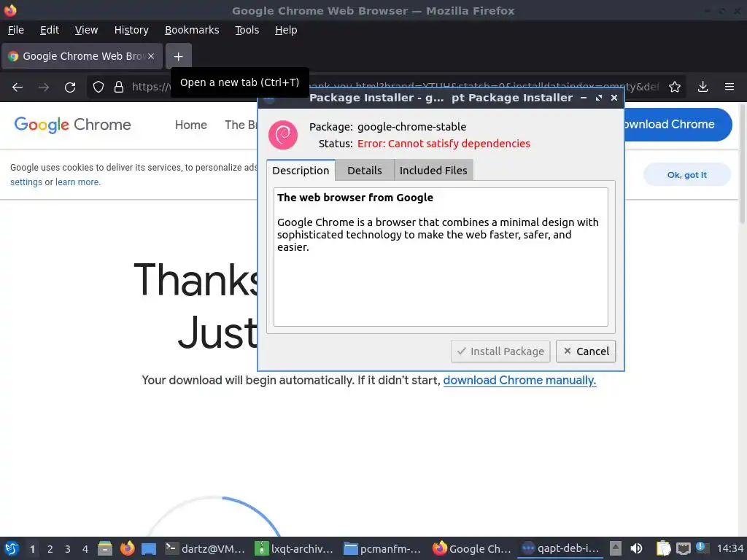Switch to the dartz@VM terminal task
The image size is (747, 560).
pyautogui.click(x=205, y=548)
